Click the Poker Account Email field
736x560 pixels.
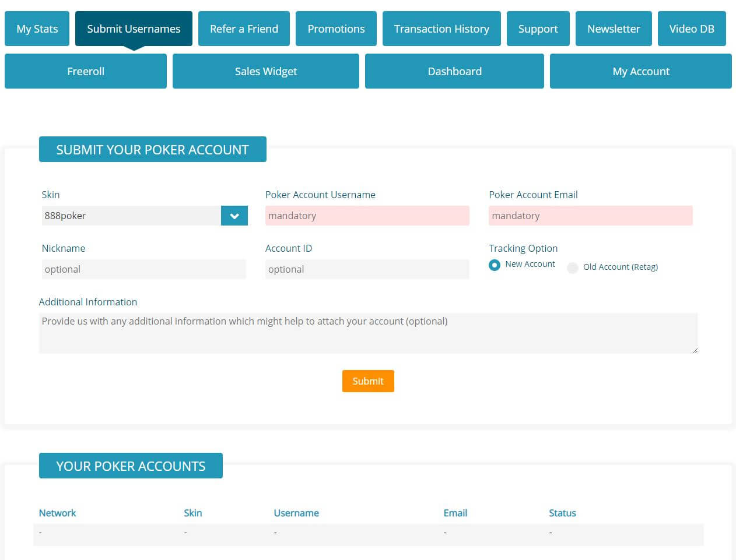coord(590,216)
